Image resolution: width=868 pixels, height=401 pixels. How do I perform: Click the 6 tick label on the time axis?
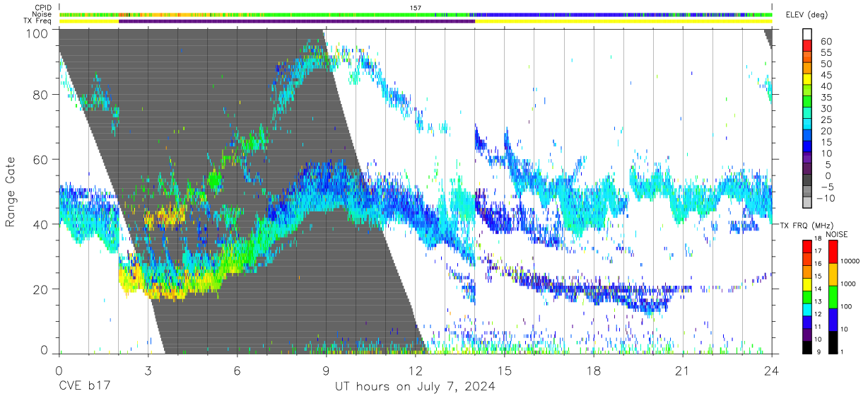[x=237, y=371]
